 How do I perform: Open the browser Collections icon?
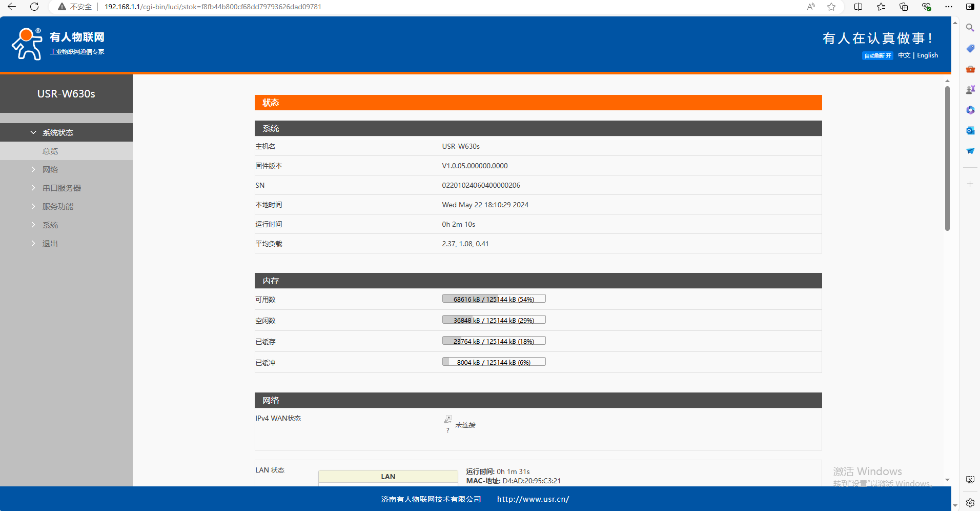(x=904, y=7)
